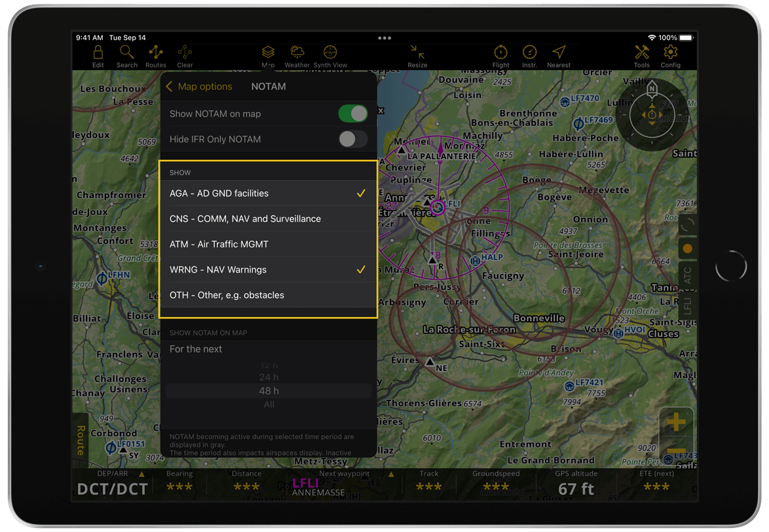Screen dimensions: 769x532
Task: Toggle Hide IFR Only NOTAM
Action: coord(352,139)
